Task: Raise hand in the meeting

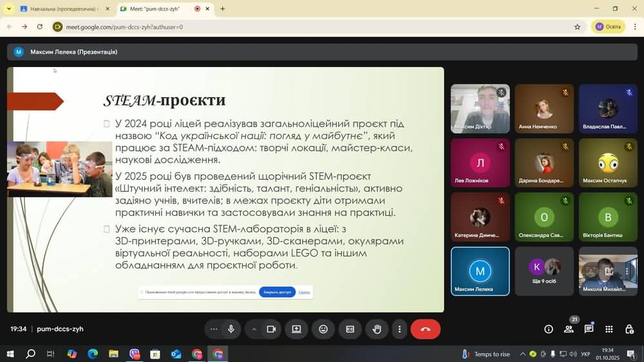Action: click(x=377, y=329)
